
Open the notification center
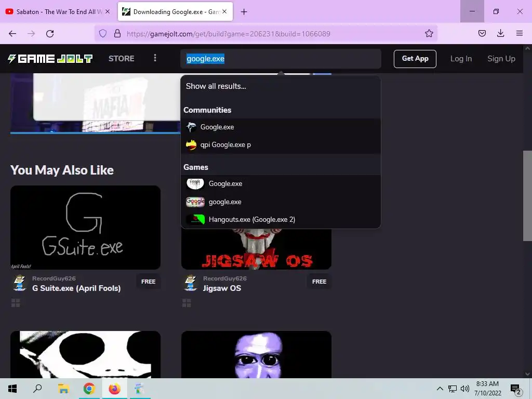[516, 389]
